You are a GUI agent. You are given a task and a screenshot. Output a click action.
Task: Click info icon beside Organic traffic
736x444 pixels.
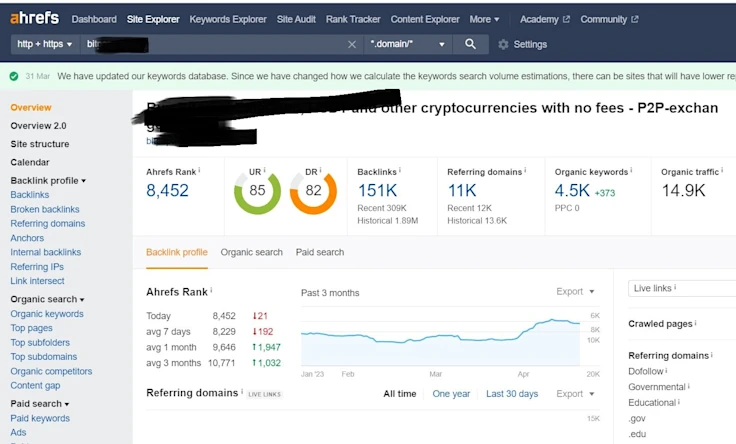(721, 170)
